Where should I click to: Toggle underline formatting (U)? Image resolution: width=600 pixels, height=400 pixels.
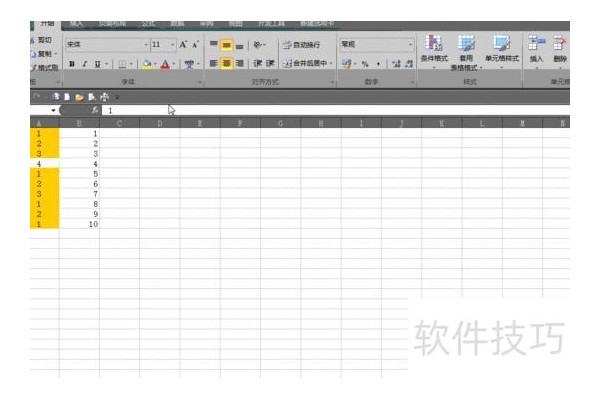[98, 64]
